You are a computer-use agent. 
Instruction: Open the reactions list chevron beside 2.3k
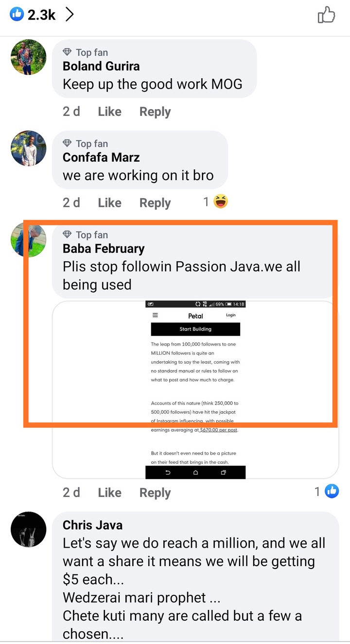70,15
